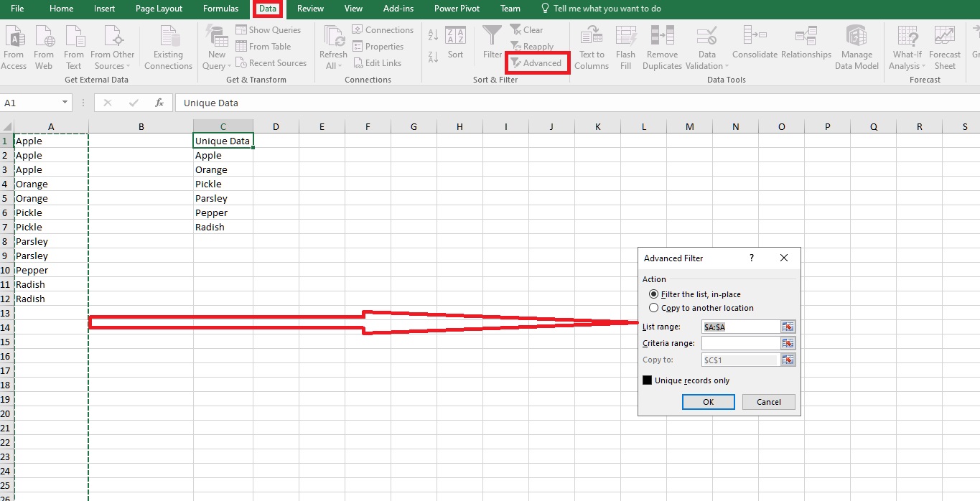Click the Cancel button
Viewport: 980px width, 501px height.
768,401
